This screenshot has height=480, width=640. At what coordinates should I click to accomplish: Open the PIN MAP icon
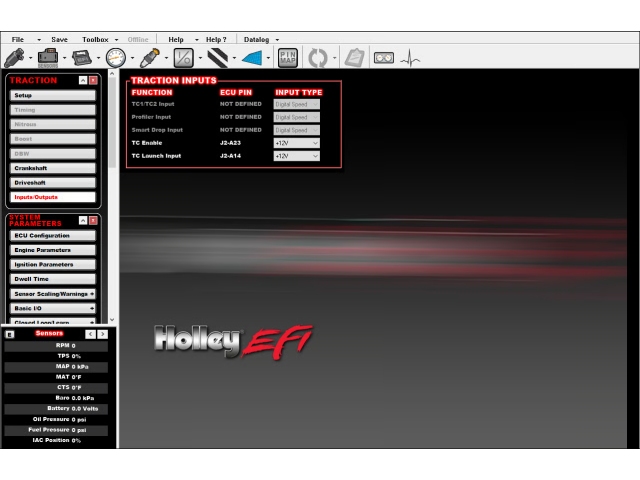coord(288,58)
